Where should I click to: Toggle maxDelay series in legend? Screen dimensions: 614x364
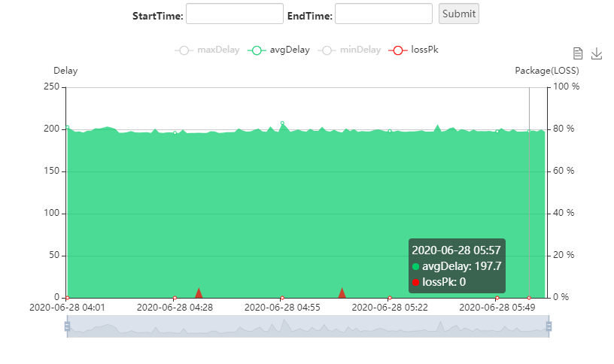[207, 50]
